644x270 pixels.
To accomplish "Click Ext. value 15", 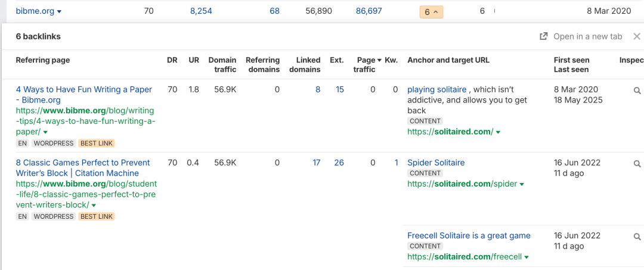I will (340, 89).
